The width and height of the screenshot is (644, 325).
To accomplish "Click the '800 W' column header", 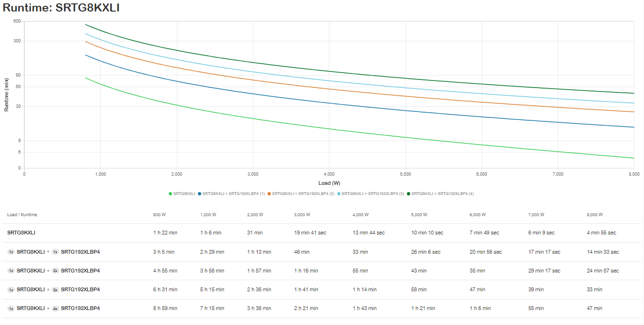I will click(160, 215).
